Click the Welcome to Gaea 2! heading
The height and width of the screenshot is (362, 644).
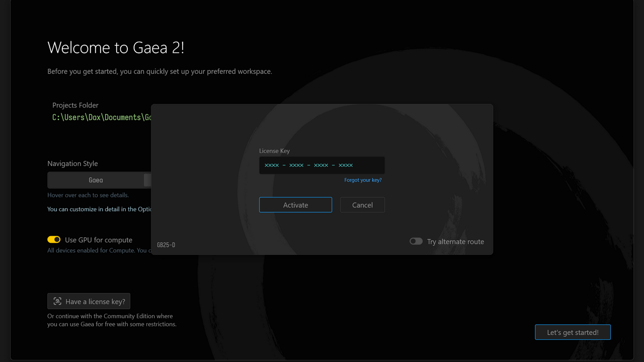coord(116,48)
